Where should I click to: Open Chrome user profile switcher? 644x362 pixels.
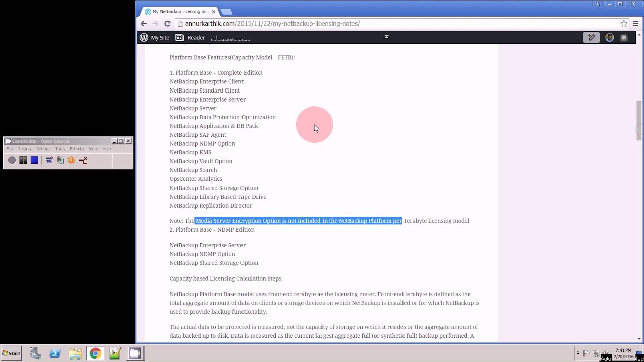click(x=598, y=4)
